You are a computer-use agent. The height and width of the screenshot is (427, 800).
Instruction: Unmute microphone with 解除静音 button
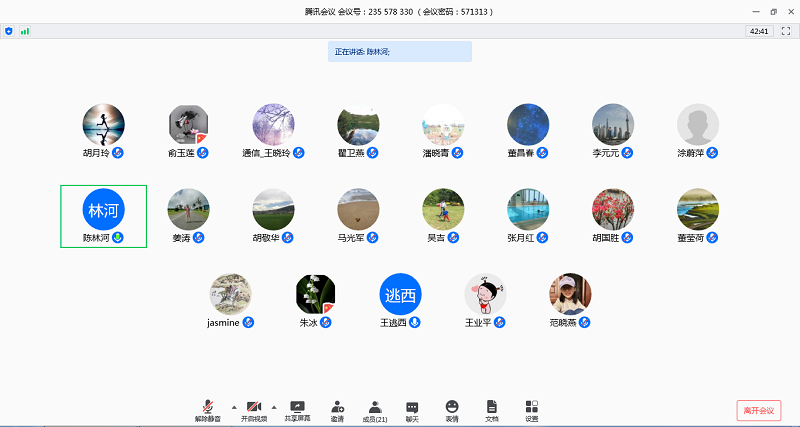(208, 409)
